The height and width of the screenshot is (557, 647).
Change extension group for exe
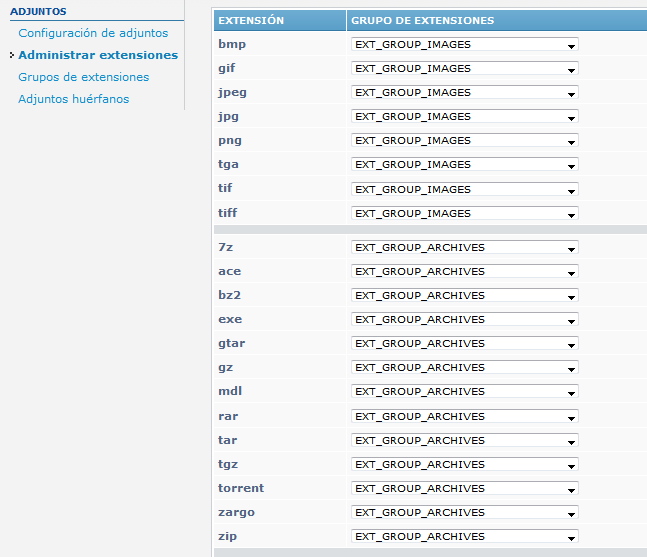click(464, 320)
